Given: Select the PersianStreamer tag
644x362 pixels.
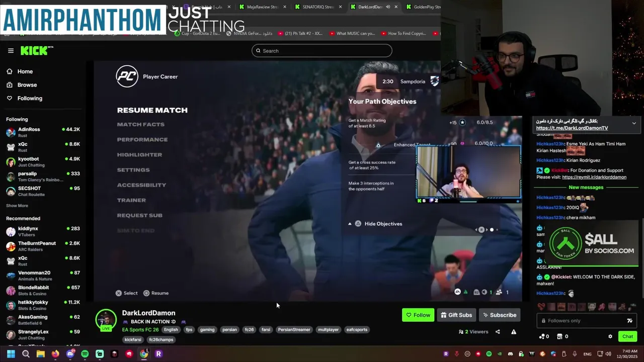Looking at the screenshot, I should (x=294, y=330).
